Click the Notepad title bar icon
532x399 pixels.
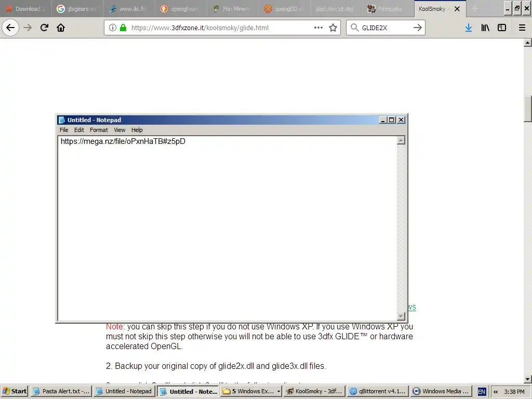point(62,120)
